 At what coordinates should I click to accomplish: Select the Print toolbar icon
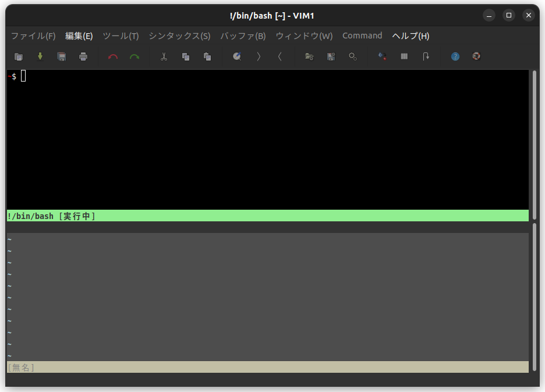tap(83, 56)
